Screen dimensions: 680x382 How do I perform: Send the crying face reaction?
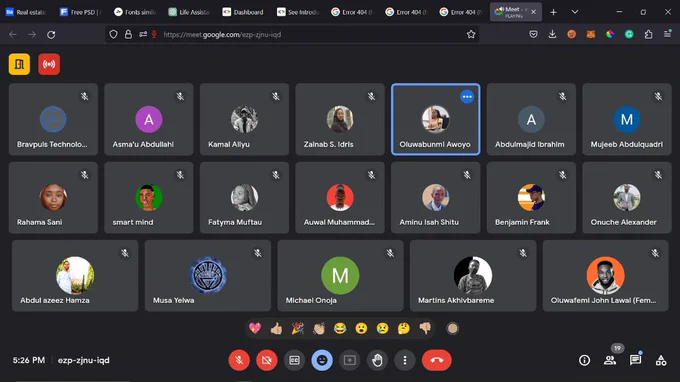(x=382, y=328)
